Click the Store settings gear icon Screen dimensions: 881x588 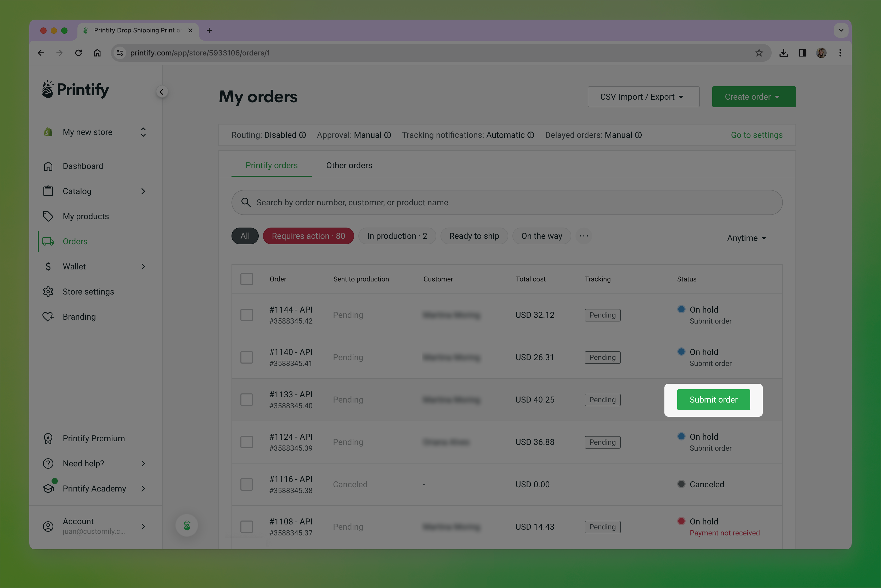click(x=48, y=292)
